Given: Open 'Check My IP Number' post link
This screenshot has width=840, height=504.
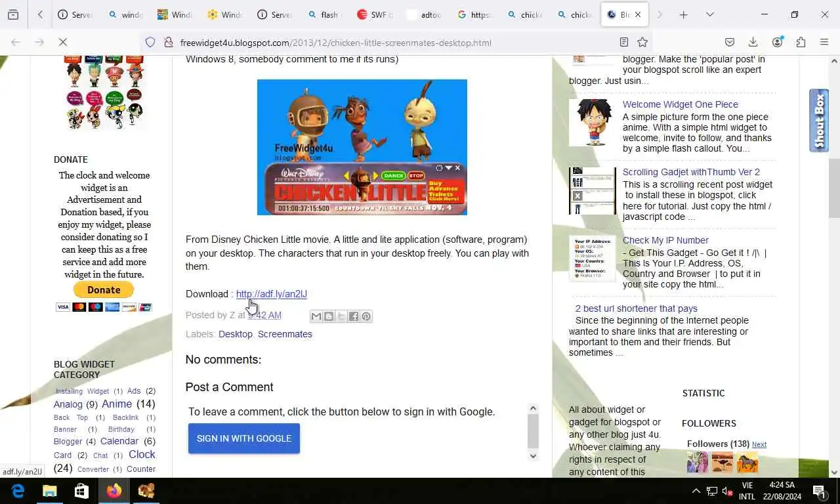Looking at the screenshot, I should [665, 240].
